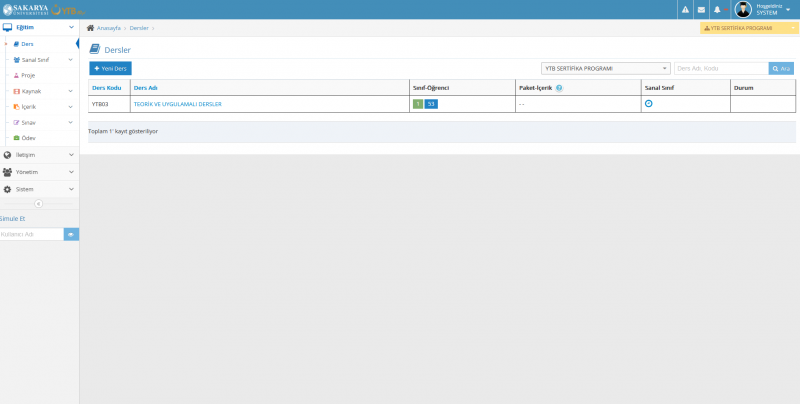Click the Paket-İçerik help question icon
Screen dimensions: 800x404
[x=559, y=88]
